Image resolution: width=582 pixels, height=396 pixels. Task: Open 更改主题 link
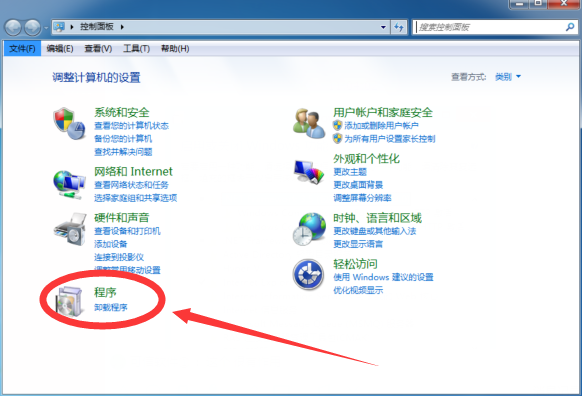click(350, 172)
